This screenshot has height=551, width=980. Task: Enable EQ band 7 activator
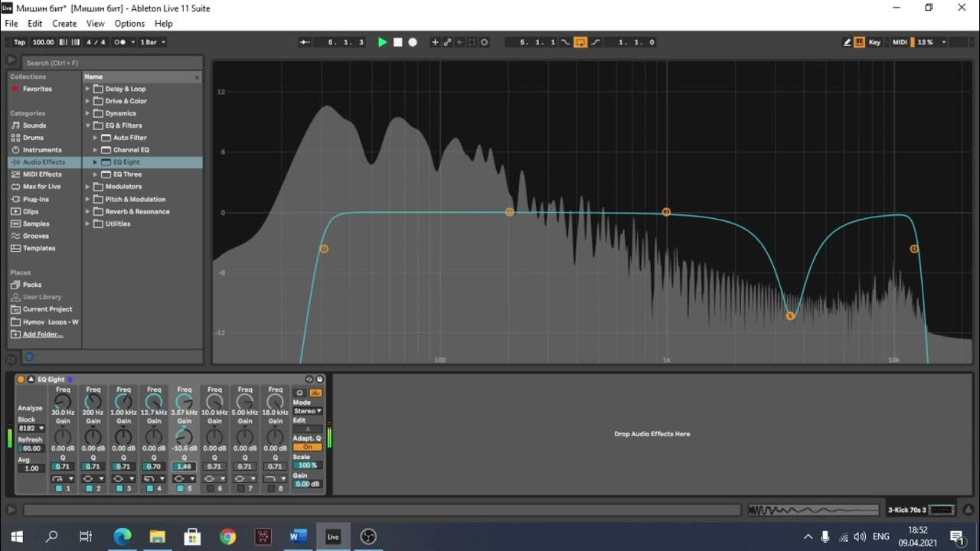click(x=240, y=488)
